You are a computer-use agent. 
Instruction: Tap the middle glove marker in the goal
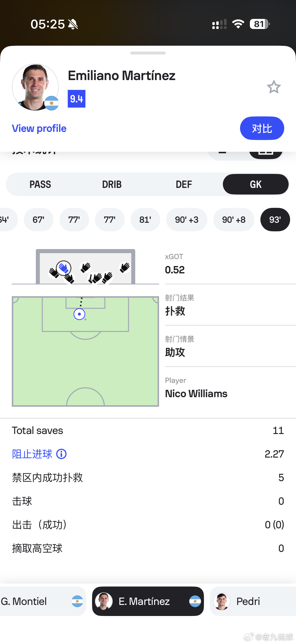(85, 267)
